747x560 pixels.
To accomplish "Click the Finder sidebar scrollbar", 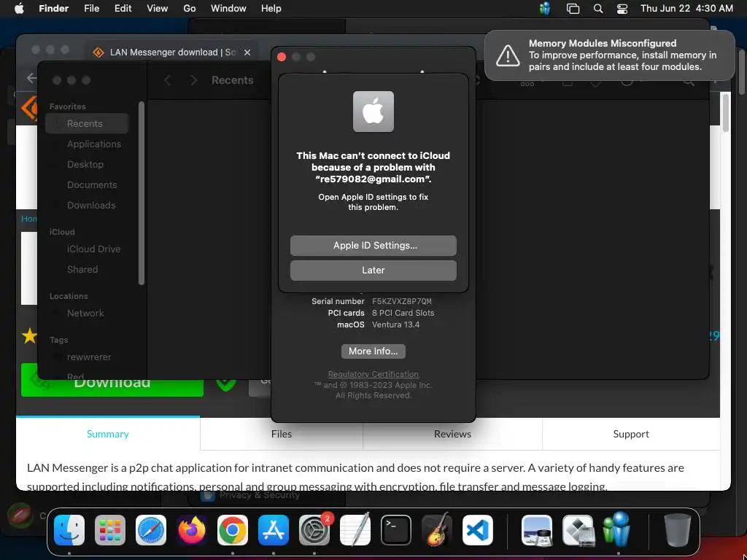I will [x=141, y=192].
